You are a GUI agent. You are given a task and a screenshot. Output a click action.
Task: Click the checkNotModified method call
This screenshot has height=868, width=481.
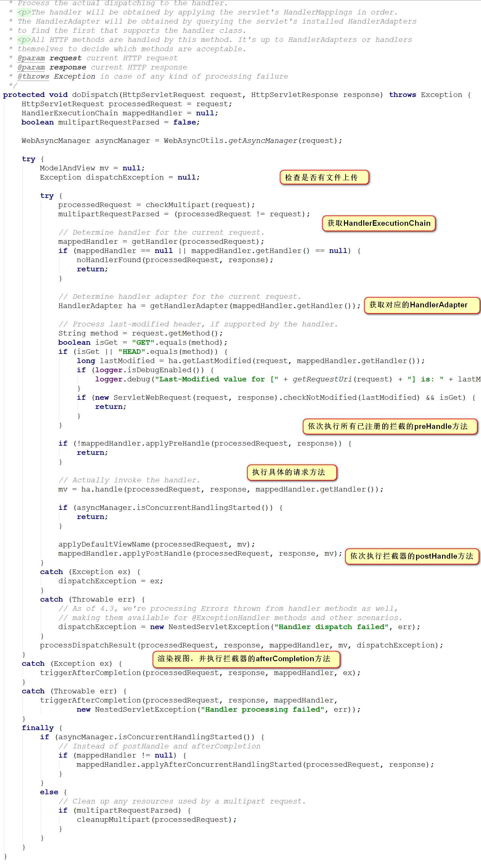(x=320, y=397)
